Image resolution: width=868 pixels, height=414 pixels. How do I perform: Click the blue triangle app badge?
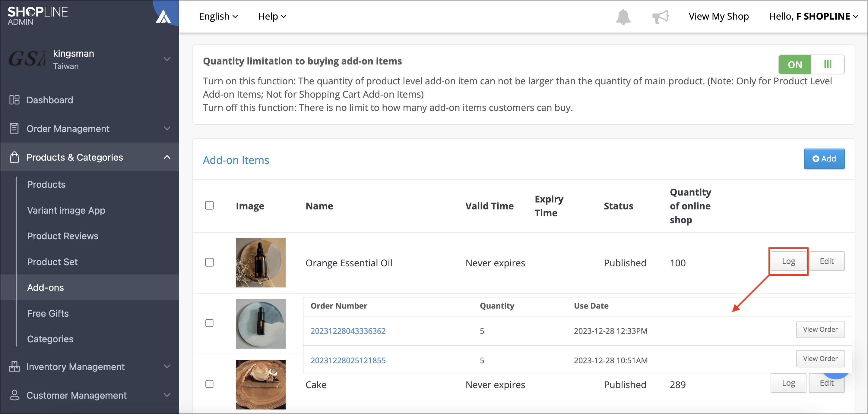(163, 16)
